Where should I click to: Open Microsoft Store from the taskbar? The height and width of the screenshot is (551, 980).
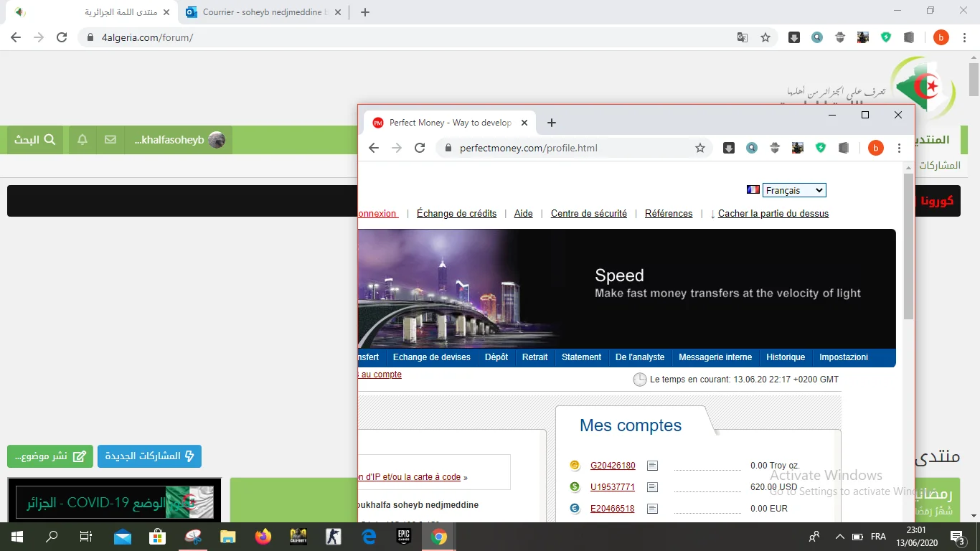pos(158,537)
